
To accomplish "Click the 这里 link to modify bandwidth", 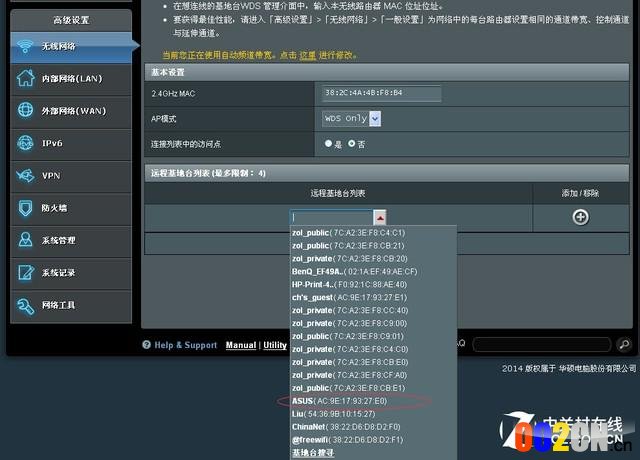I will (x=308, y=55).
